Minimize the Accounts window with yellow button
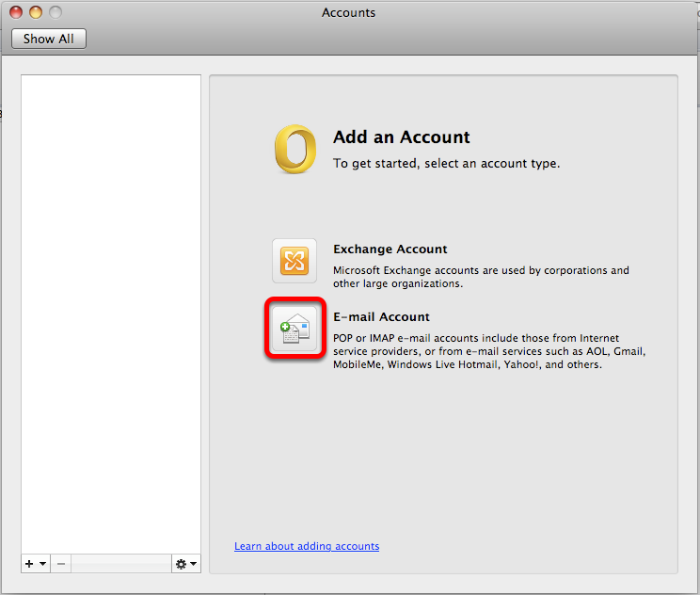The width and height of the screenshot is (700, 595). tap(36, 12)
